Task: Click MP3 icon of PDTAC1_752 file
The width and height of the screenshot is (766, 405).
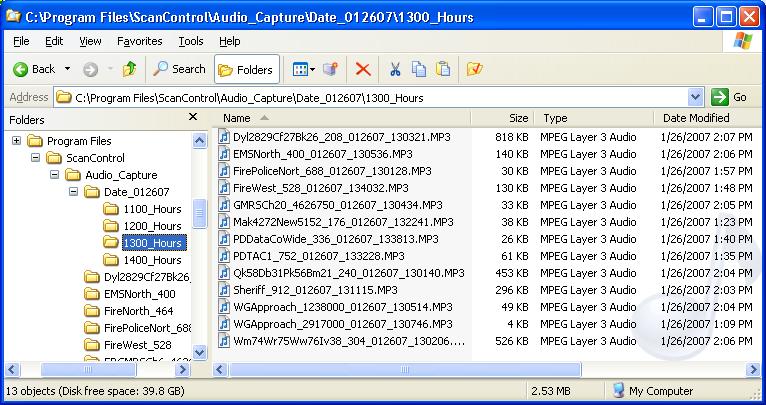Action: coord(224,256)
